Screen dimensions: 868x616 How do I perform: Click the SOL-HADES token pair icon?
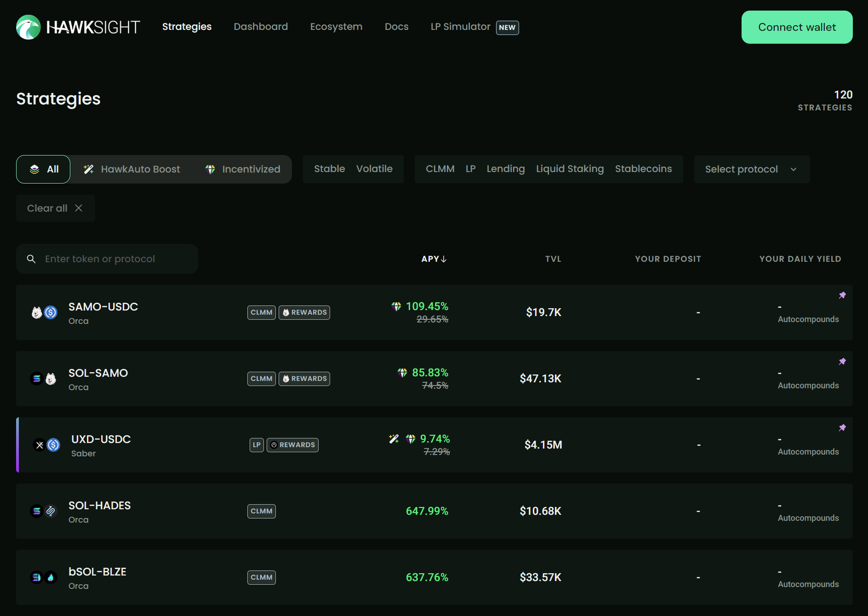tap(44, 511)
